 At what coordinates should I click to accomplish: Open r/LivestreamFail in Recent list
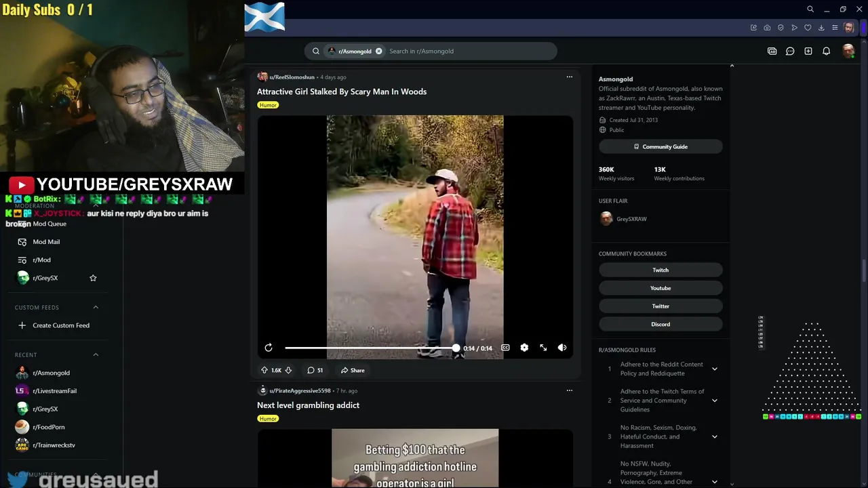coord(54,391)
